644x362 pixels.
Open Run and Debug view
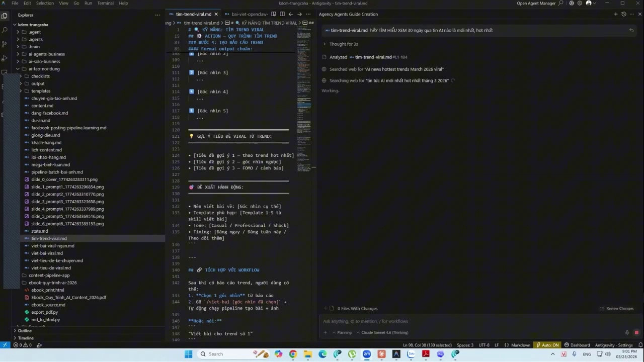(5, 59)
